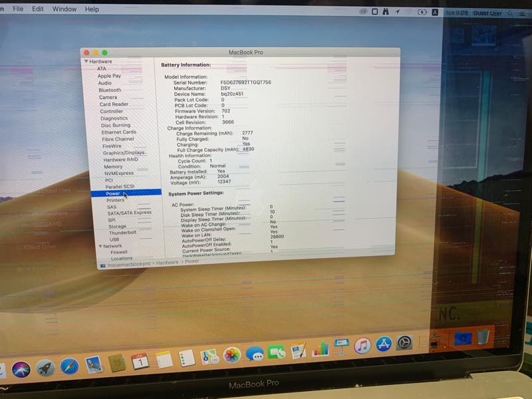Open the Window menu
This screenshot has width=532, height=399.
64,9
